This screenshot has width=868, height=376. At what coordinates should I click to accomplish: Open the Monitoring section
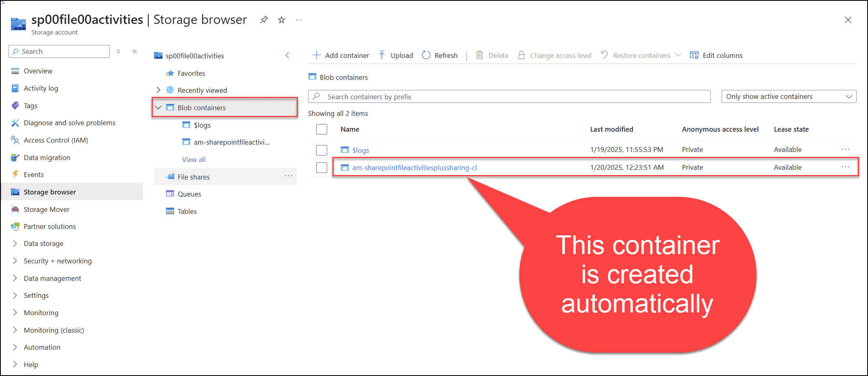(x=41, y=312)
